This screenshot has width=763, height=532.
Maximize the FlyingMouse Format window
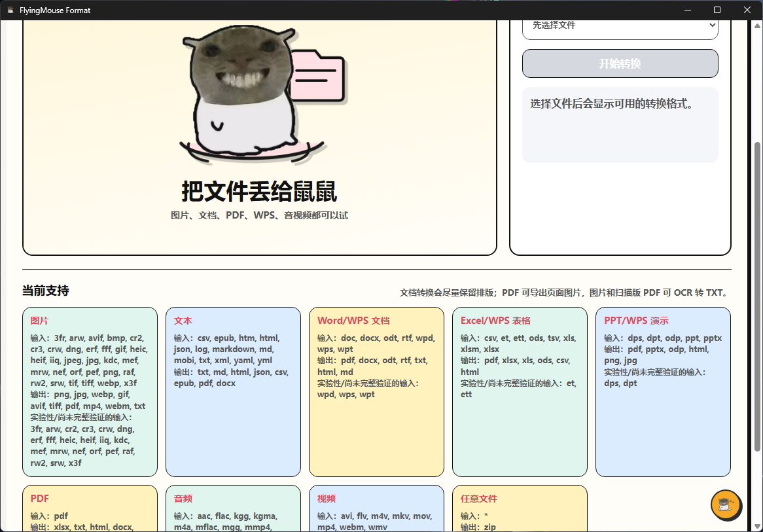pos(717,10)
